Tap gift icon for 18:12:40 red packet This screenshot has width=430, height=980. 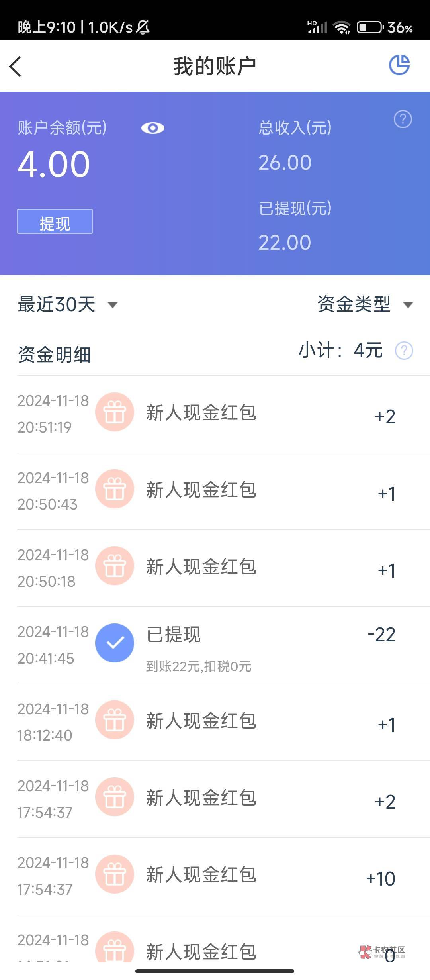click(115, 720)
